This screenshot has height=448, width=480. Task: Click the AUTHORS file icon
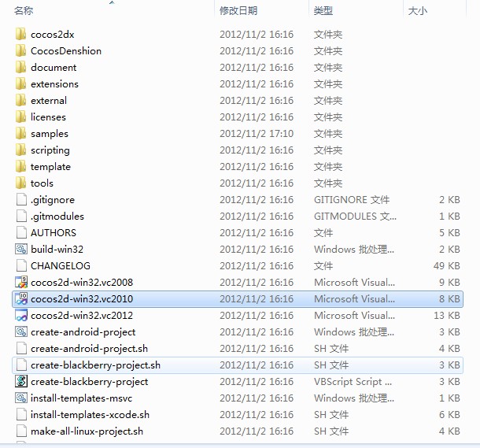point(21,232)
